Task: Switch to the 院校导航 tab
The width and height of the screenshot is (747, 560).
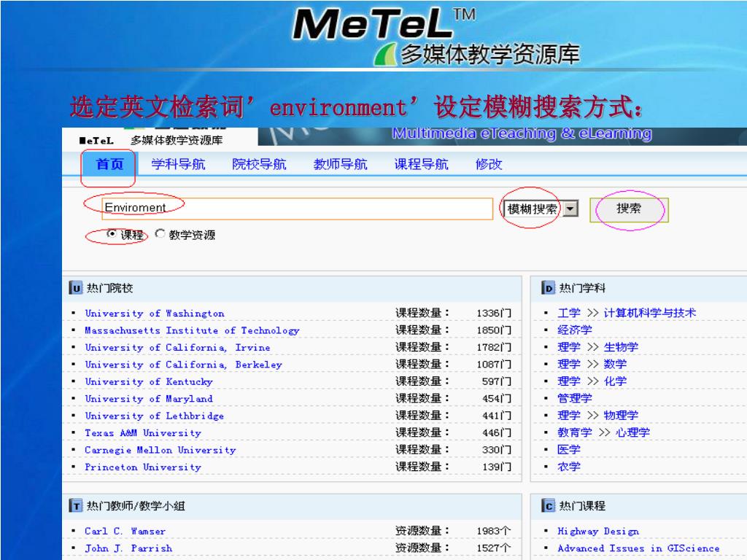Action: pos(259,164)
